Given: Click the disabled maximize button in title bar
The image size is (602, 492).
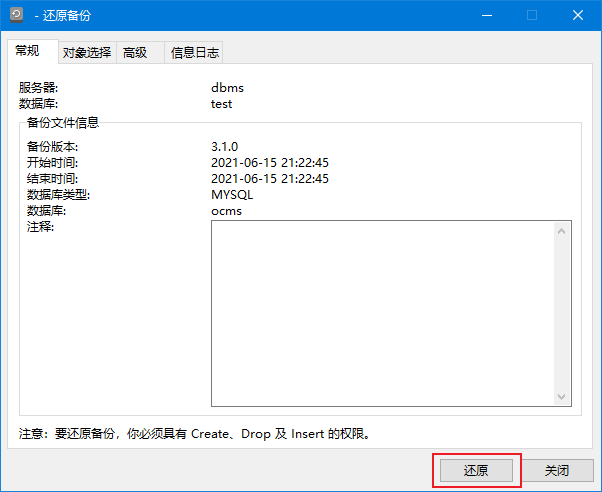Looking at the screenshot, I should pyautogui.click(x=532, y=15).
